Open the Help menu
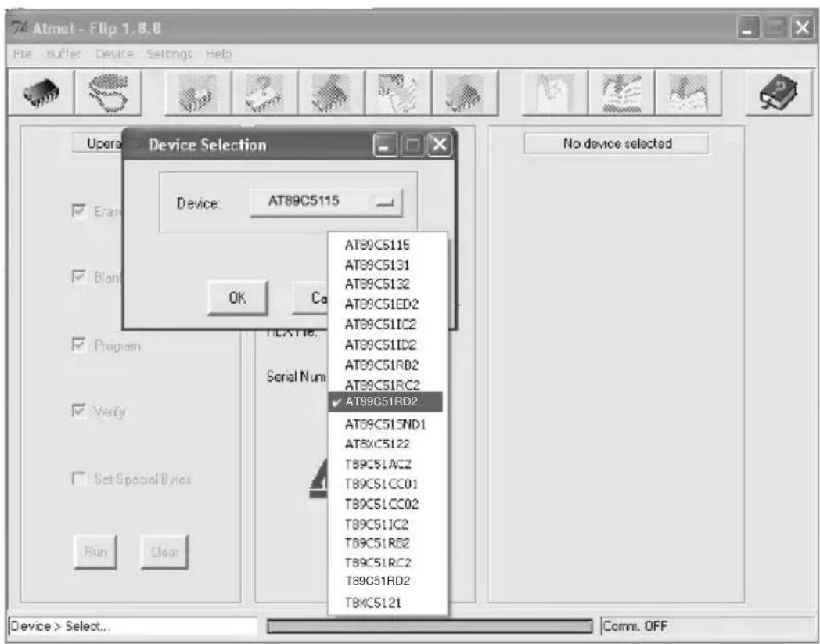The height and width of the screenshot is (644, 820). coord(218,54)
